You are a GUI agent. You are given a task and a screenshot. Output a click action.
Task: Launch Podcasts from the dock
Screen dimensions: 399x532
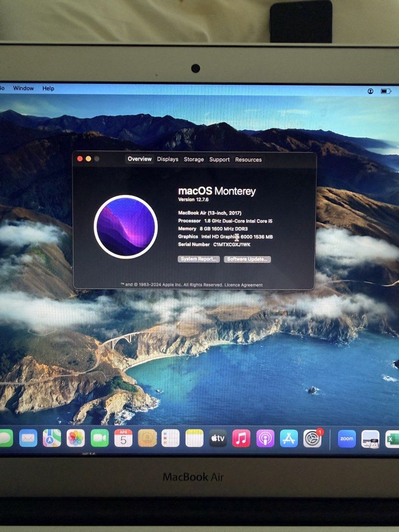(x=265, y=438)
